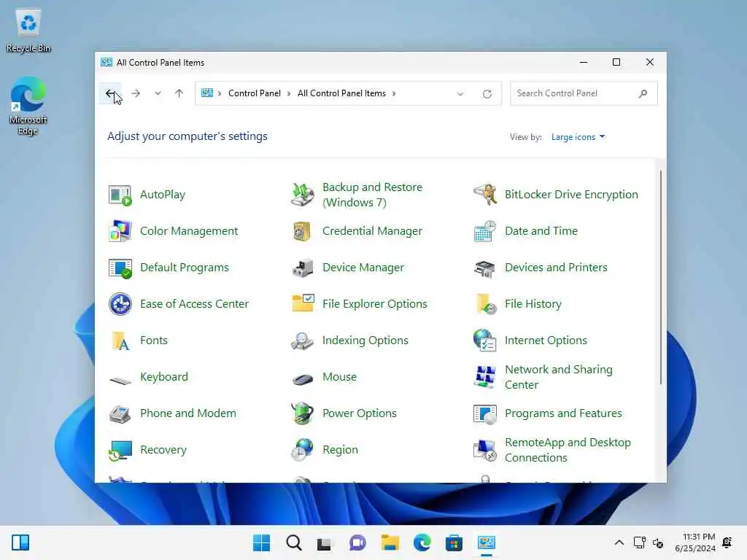Go up one level with up arrow
The height and width of the screenshot is (560, 747).
click(179, 93)
